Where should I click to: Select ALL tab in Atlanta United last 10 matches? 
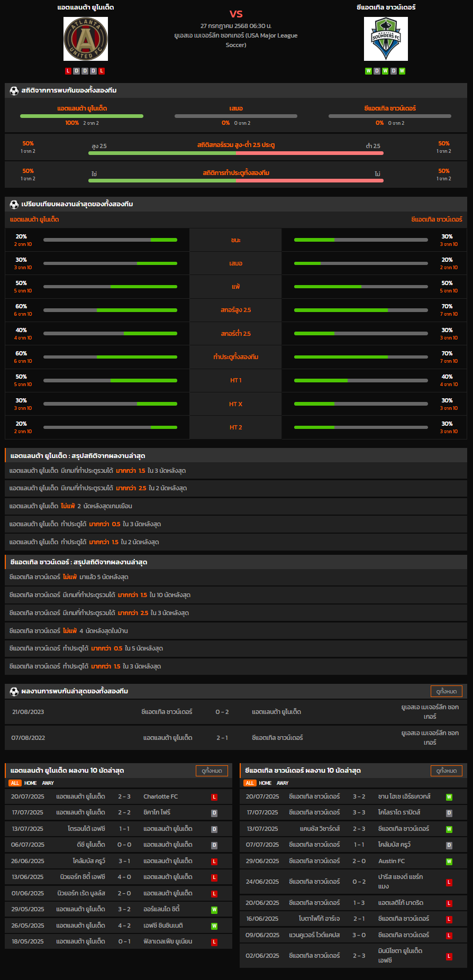[15, 783]
